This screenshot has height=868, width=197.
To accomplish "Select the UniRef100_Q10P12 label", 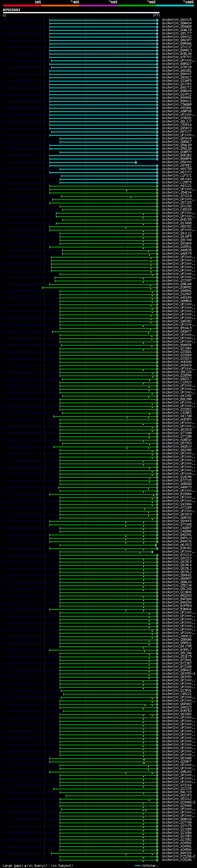I will coord(177,94).
